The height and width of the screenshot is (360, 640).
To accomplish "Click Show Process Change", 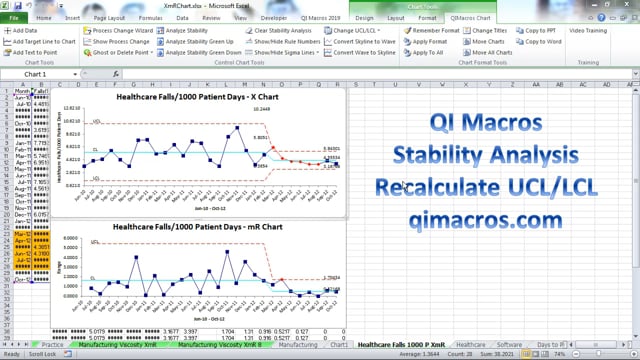I will 116,42.
